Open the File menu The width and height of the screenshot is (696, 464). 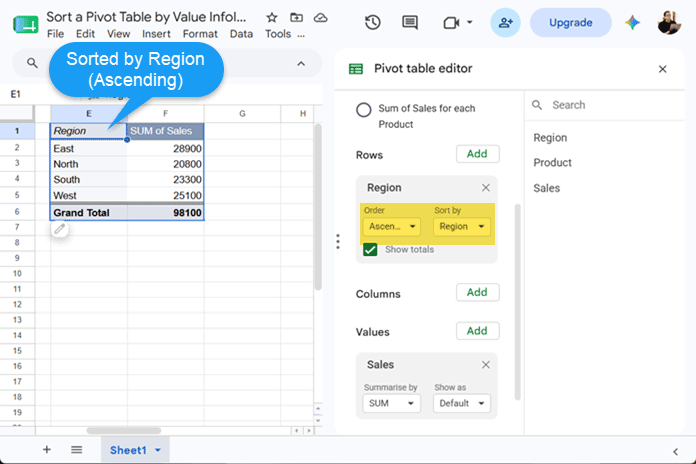click(55, 34)
